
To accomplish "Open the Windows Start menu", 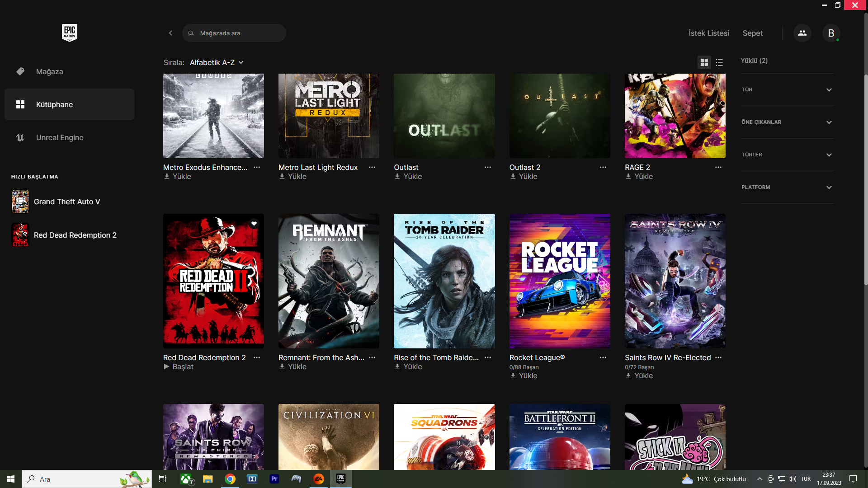I will pyautogui.click(x=11, y=479).
